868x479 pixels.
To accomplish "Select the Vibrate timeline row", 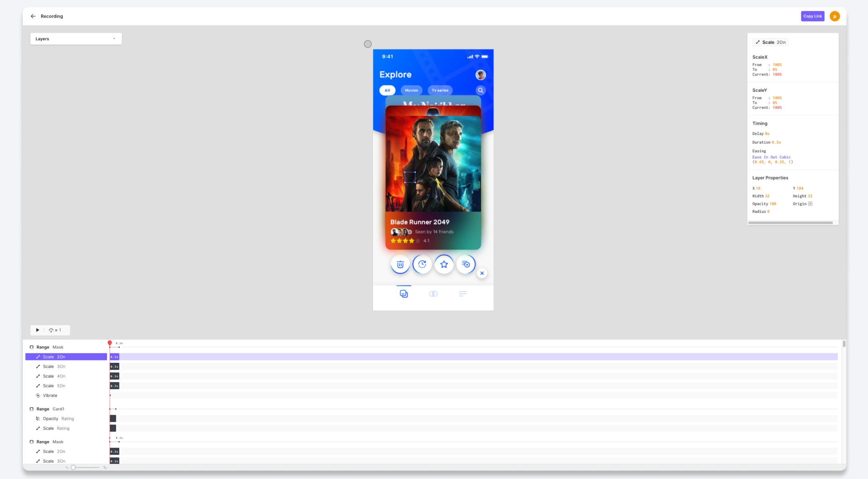I will pyautogui.click(x=50, y=396).
